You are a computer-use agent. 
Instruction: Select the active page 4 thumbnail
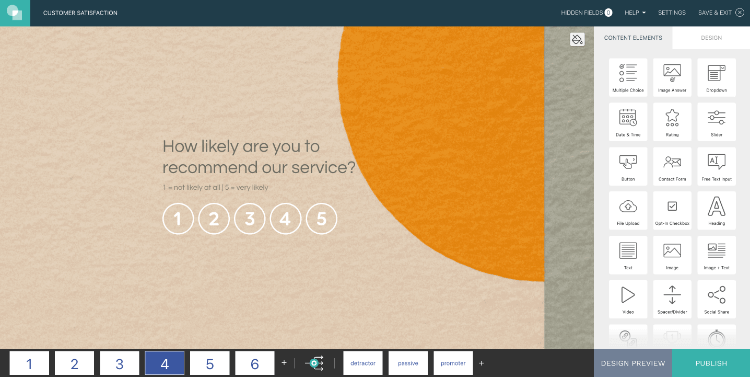coord(165,363)
